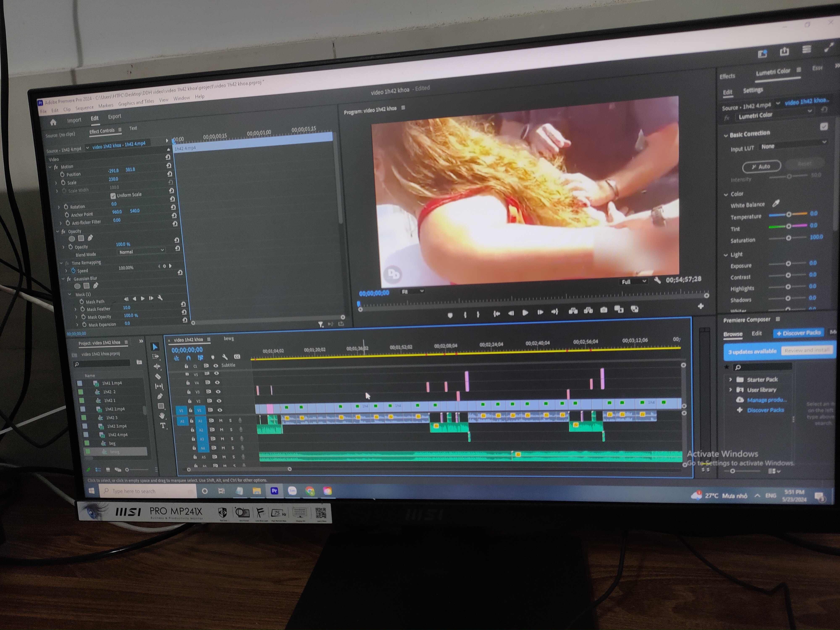Open timeline display settings wrench
Screen dimensions: 840x630
pyautogui.click(x=225, y=357)
